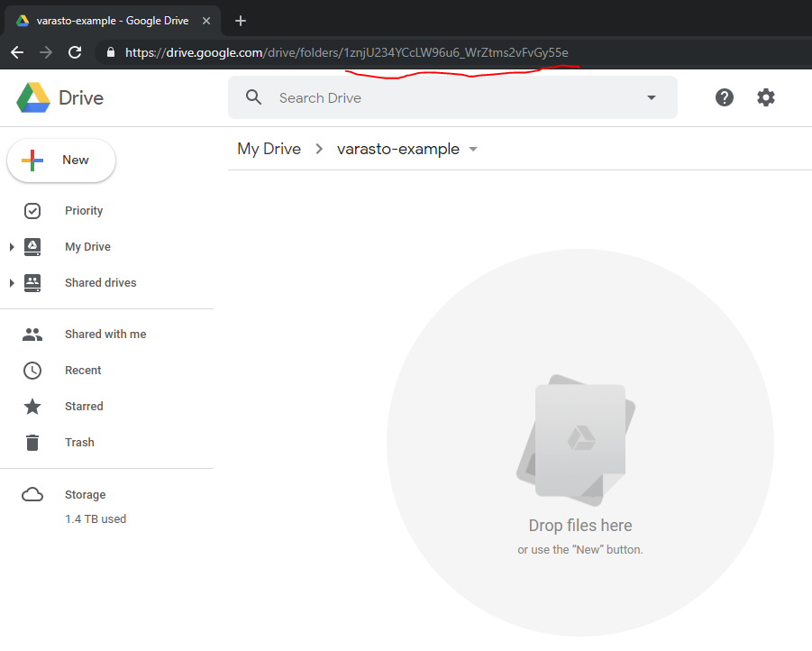
Task: Open a new browser tab
Action: point(241,21)
